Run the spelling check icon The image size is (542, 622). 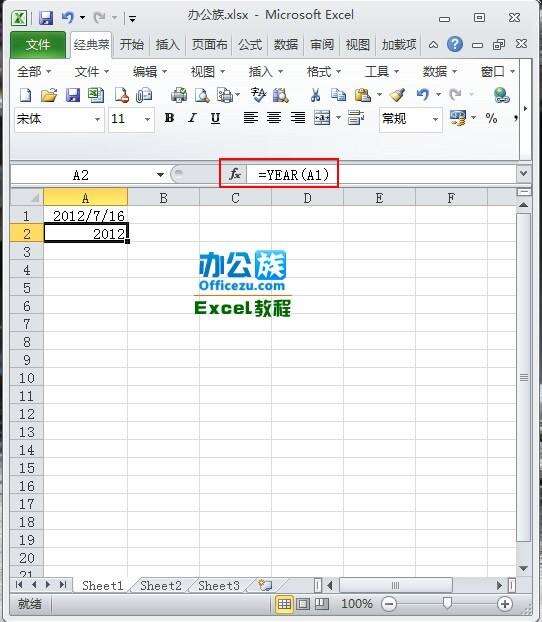tap(258, 95)
